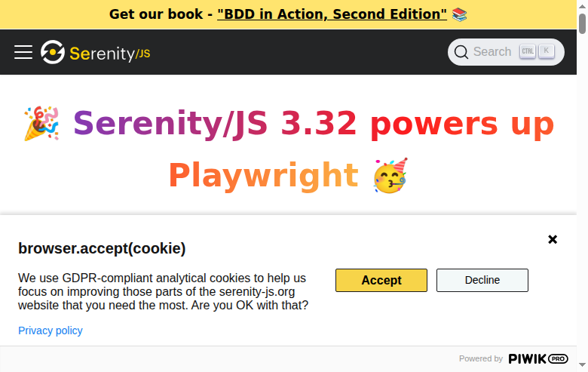Close the cookie consent dialog

click(x=553, y=239)
